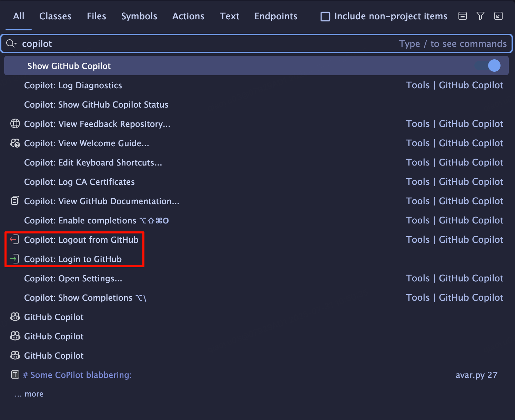This screenshot has width=515, height=420.
Task: Open the Classes tab
Action: [x=55, y=16]
